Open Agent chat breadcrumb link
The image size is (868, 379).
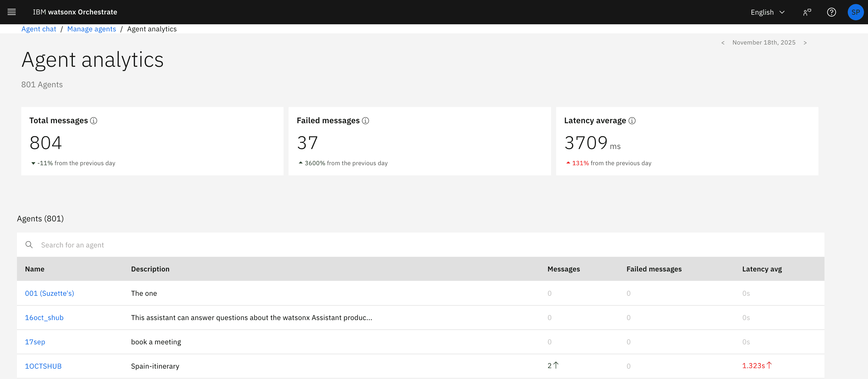[39, 29]
